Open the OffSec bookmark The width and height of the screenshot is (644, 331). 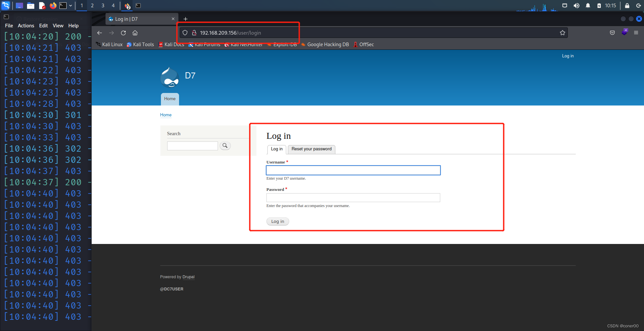click(363, 45)
